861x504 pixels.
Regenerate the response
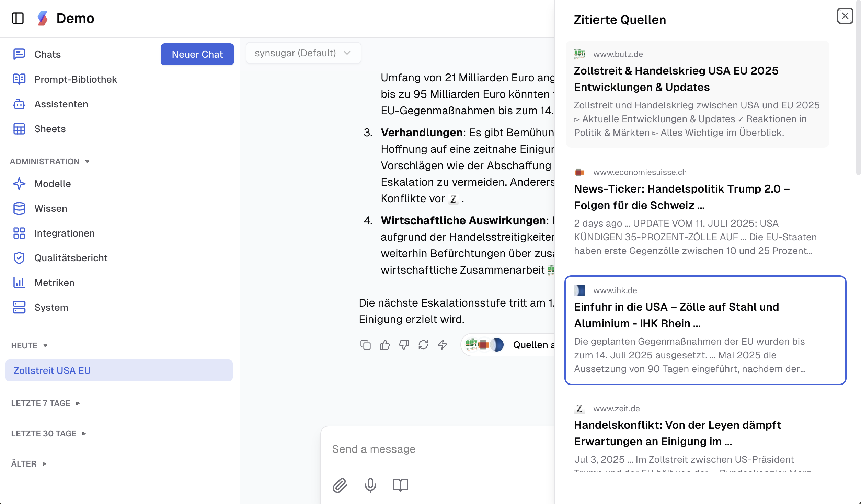pos(423,345)
